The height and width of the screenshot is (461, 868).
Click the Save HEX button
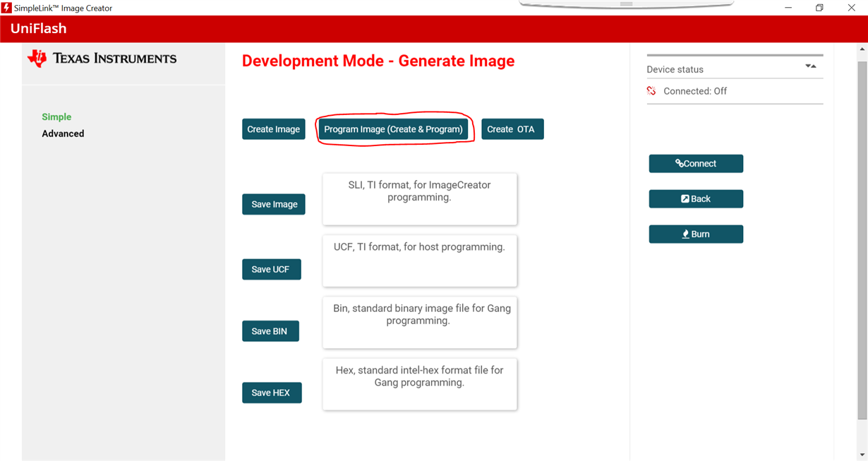coord(272,393)
